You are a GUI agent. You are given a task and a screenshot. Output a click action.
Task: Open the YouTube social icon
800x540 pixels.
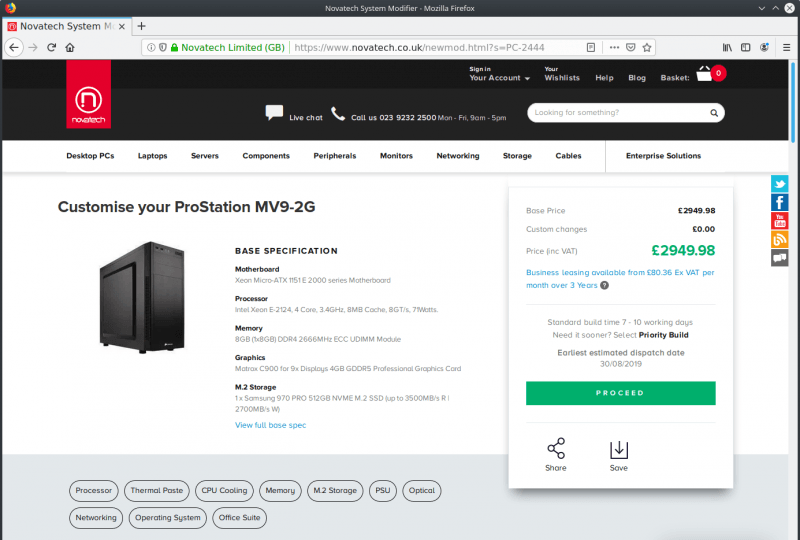(779, 221)
